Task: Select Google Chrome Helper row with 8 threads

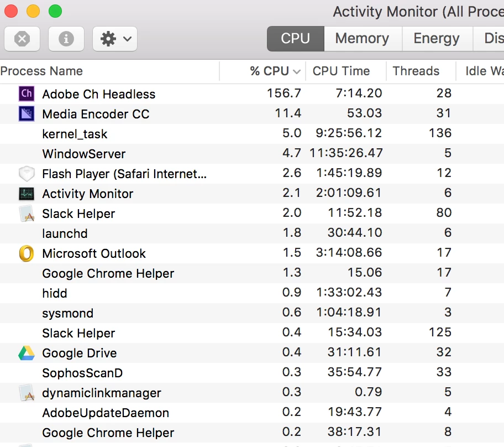Action: click(x=252, y=433)
